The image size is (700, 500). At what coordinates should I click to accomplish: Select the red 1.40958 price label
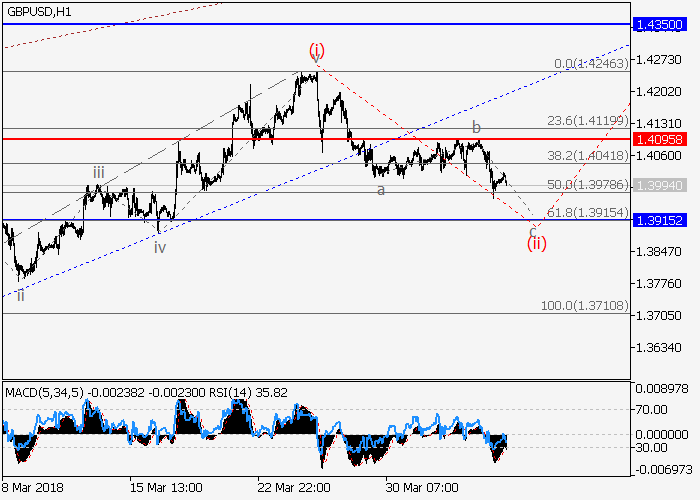[659, 139]
